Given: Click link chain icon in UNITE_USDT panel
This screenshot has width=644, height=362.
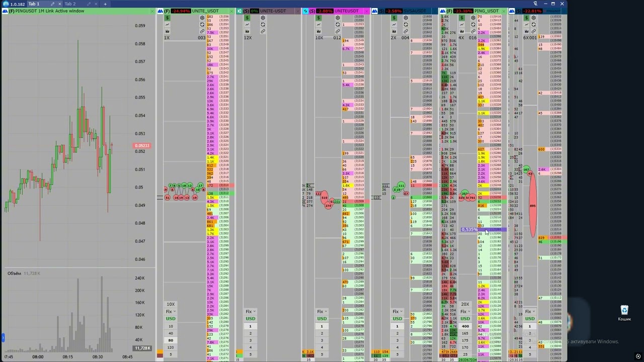Looking at the screenshot, I should click(202, 31).
